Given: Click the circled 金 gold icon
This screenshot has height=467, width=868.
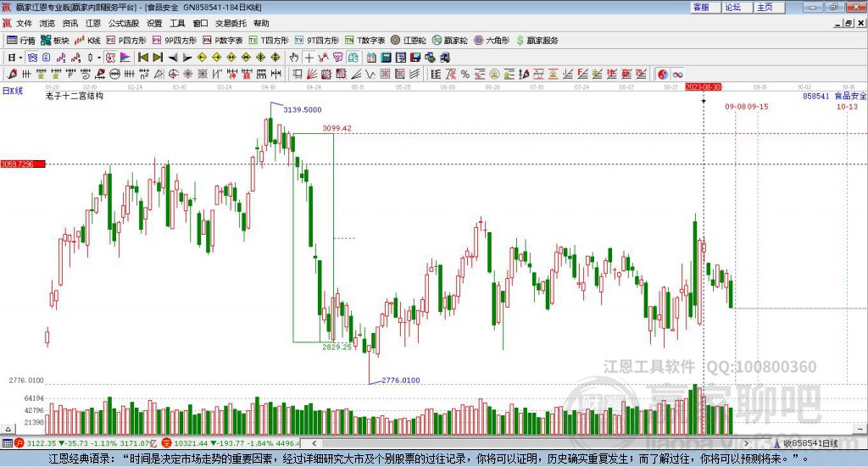Looking at the screenshot, I should tap(494, 74).
